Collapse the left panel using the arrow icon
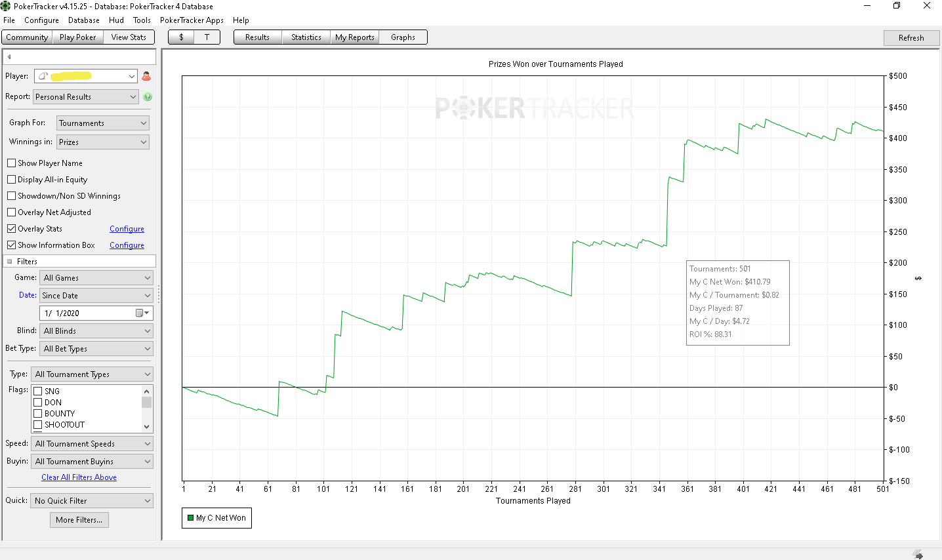Screen dimensions: 942x560 9,56
